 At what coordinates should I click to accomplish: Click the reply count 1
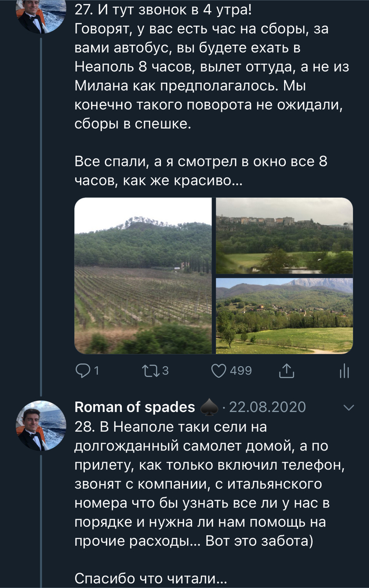[96, 371]
